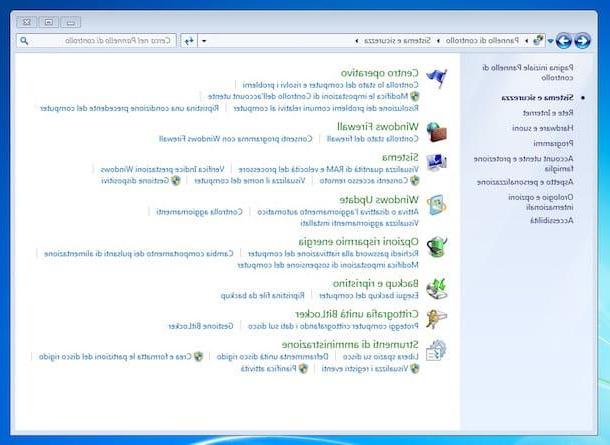Viewport: 610px width, 445px height.
Task: Click Visualizza il nome del computer
Action: (x=250, y=180)
